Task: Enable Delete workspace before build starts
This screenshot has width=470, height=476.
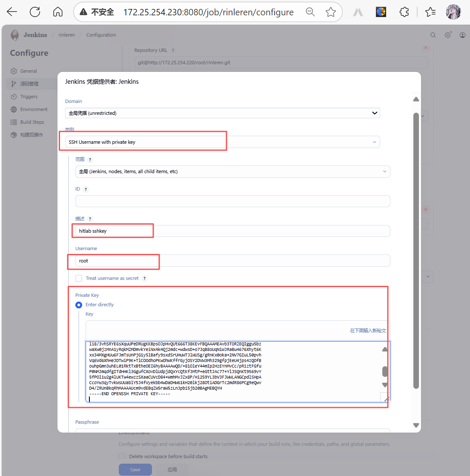Action: [x=122, y=456]
